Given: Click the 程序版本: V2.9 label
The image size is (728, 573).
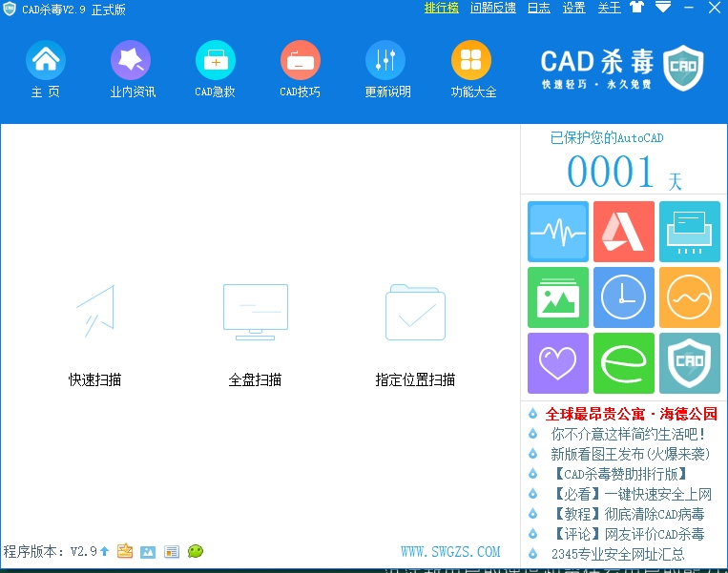Looking at the screenshot, I should click(50, 552).
